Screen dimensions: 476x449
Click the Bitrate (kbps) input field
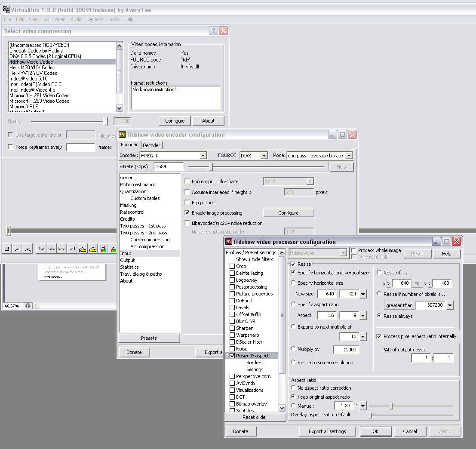[169, 166]
